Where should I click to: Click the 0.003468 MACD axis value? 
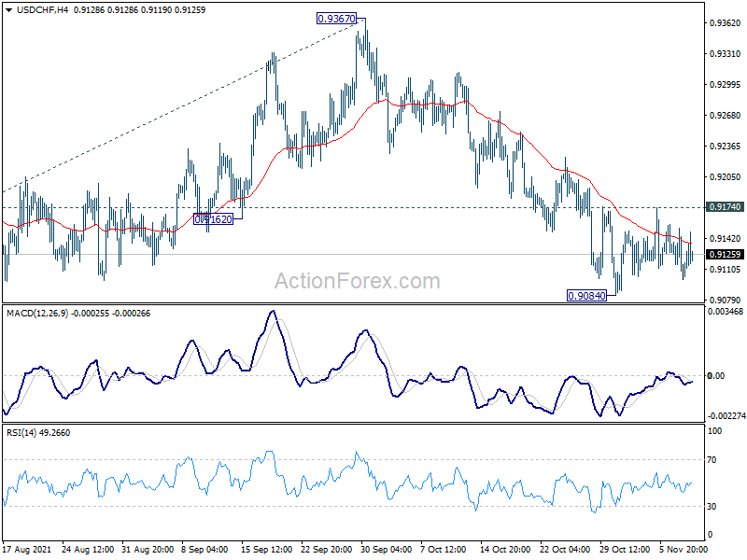[726, 312]
